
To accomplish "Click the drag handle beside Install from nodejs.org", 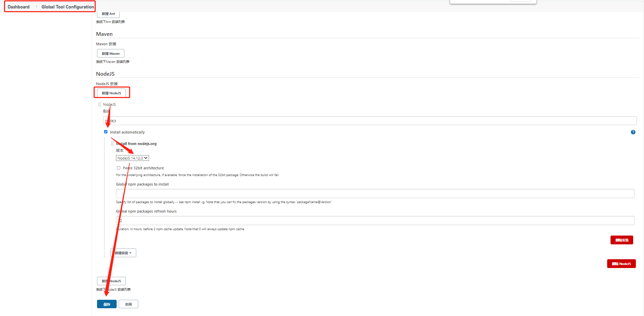I will [113, 144].
